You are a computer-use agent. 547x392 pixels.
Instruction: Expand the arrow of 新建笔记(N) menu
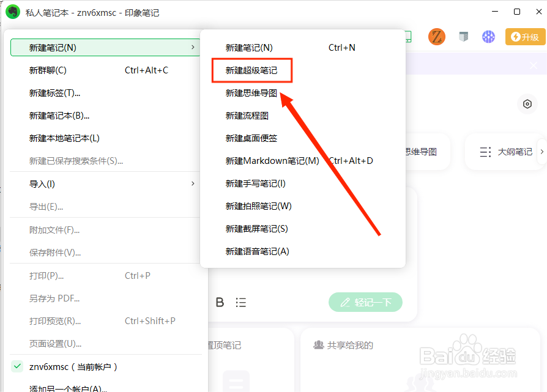193,47
